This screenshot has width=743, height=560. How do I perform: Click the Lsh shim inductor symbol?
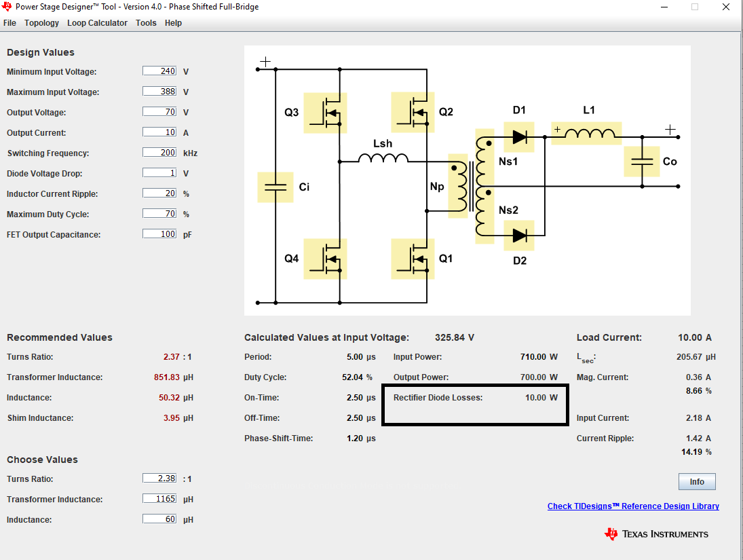pyautogui.click(x=383, y=157)
